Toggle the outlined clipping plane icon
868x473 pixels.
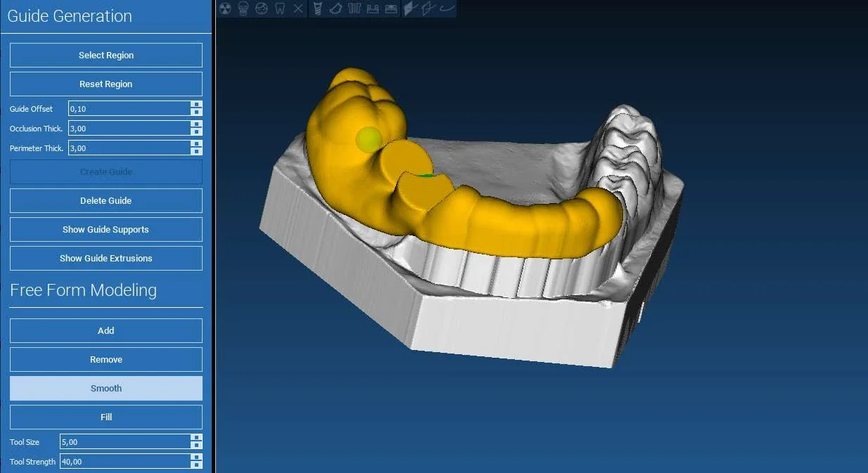[429, 8]
